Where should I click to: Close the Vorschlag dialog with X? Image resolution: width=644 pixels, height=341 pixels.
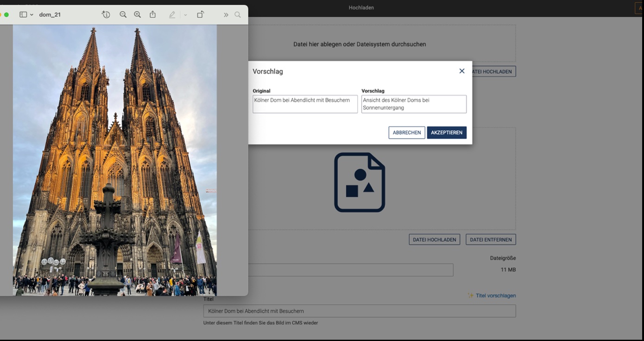tap(462, 71)
